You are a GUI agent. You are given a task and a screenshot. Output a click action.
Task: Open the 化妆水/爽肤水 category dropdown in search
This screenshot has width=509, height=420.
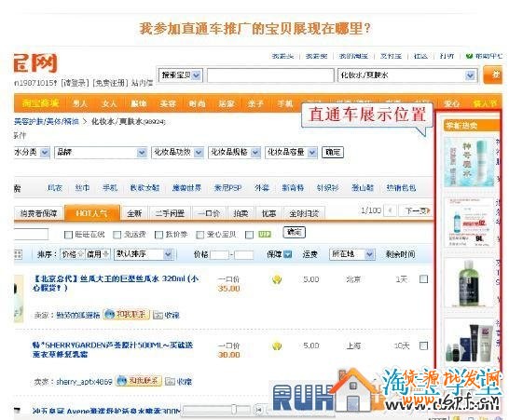click(x=407, y=75)
